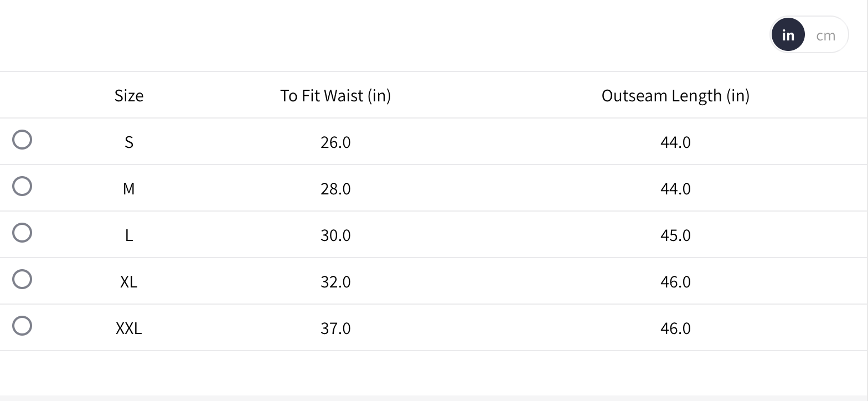This screenshot has width=868, height=401.
Task: Select the size XXL radio button
Action: (22, 326)
